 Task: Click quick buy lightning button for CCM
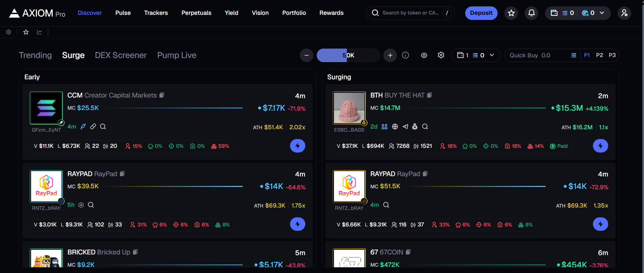[x=297, y=146]
